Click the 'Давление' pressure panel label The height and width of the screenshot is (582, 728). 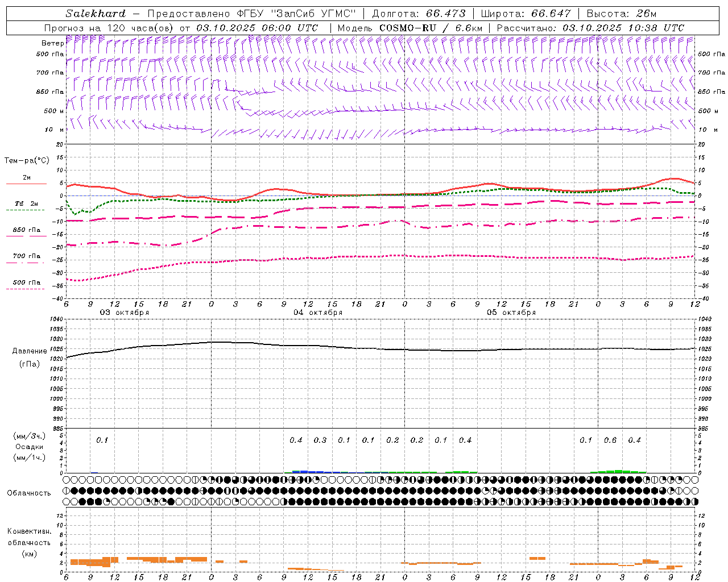pyautogui.click(x=30, y=351)
